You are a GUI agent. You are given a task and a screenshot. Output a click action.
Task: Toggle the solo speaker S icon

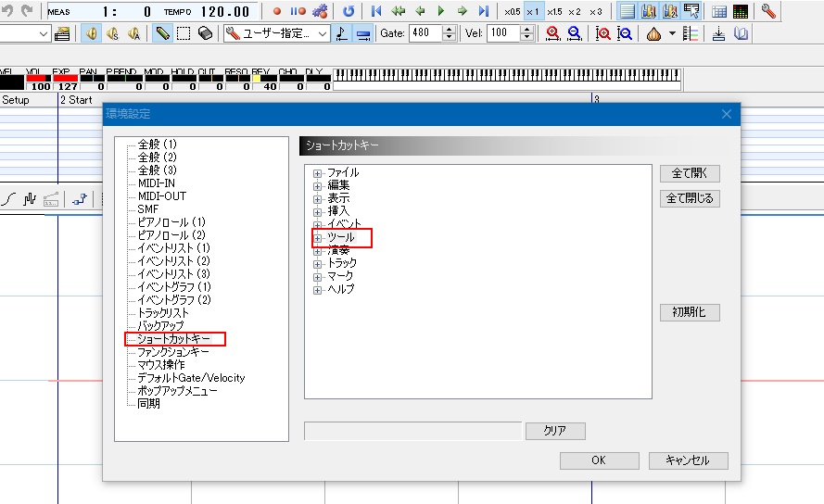[x=112, y=33]
